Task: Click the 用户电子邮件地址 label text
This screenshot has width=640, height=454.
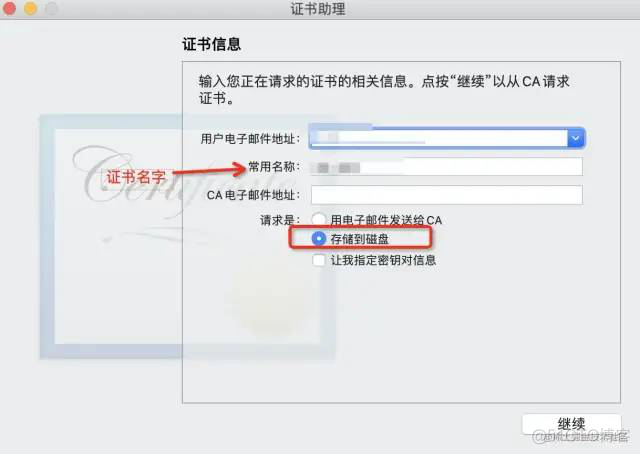Action: (x=250, y=139)
